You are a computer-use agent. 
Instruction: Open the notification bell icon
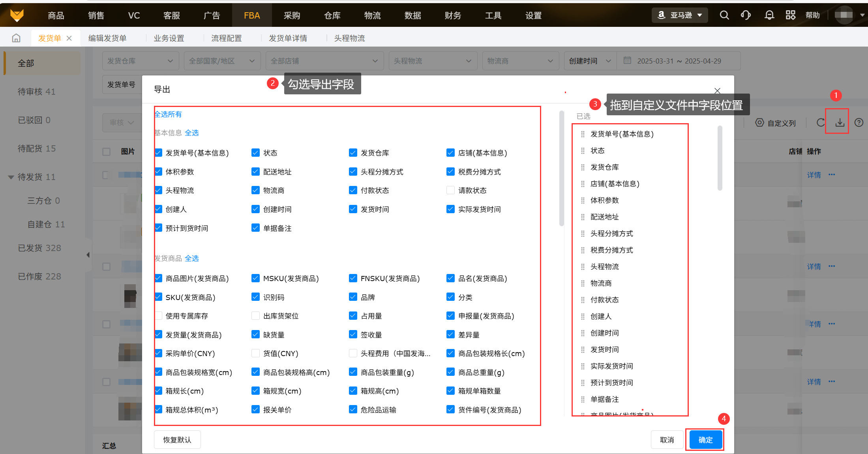click(769, 15)
